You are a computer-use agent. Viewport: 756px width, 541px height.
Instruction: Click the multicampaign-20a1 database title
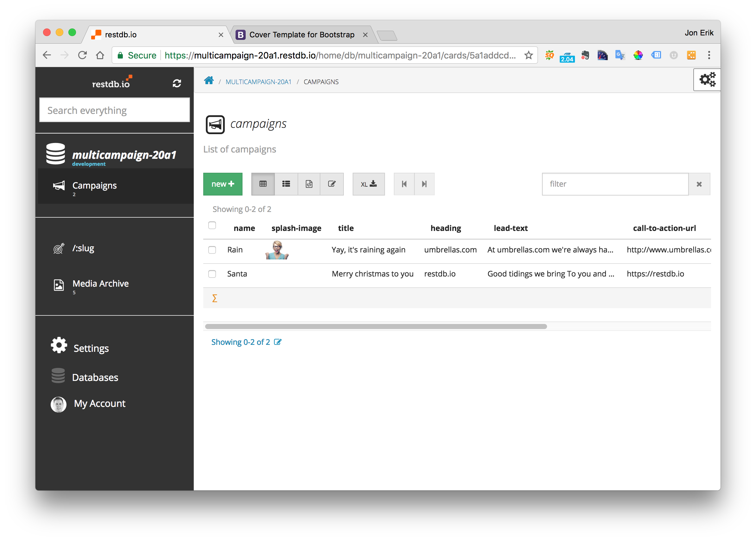tap(124, 155)
